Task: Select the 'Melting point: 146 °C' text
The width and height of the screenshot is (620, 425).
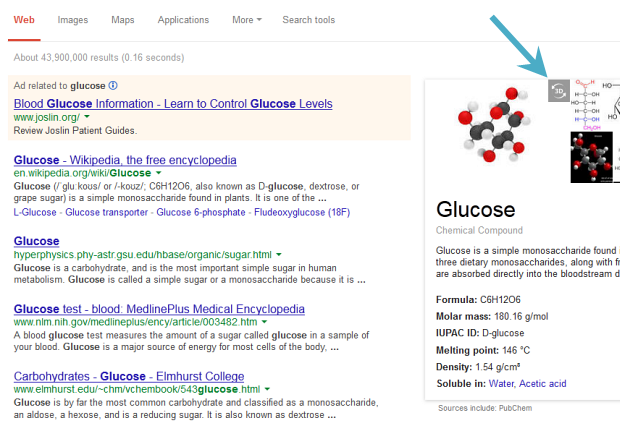Action: pyautogui.click(x=483, y=350)
